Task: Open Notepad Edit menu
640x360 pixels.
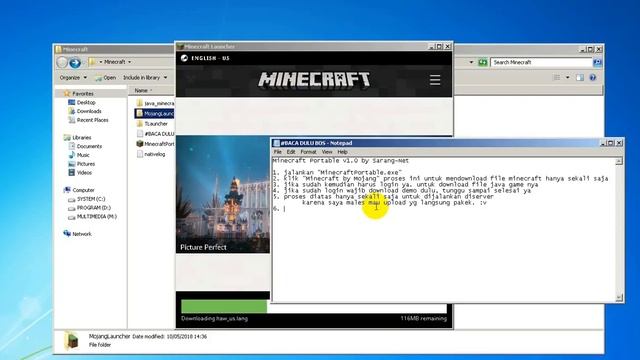Action: pos(291,152)
